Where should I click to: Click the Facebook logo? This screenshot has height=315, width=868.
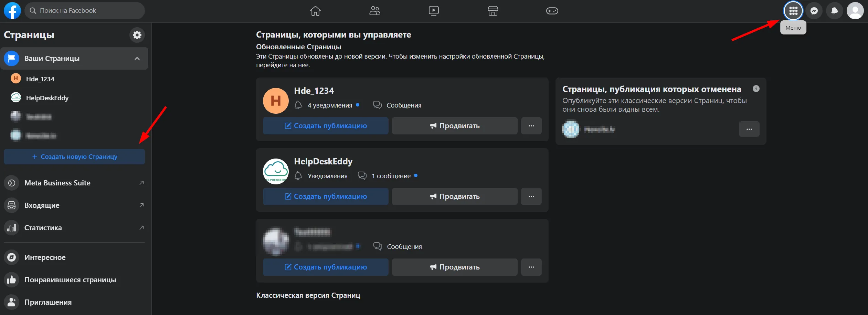(x=12, y=11)
